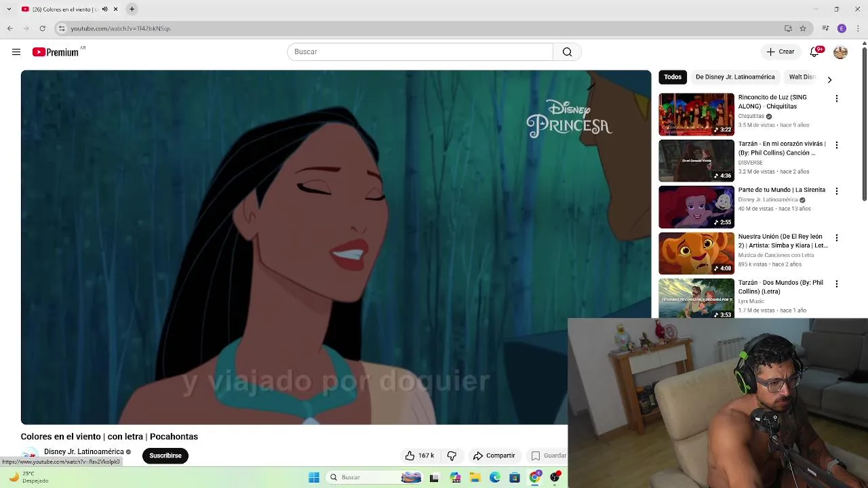Screen dimensions: 868x488
Task: Click the magnifier search submit button
Action: 567,52
